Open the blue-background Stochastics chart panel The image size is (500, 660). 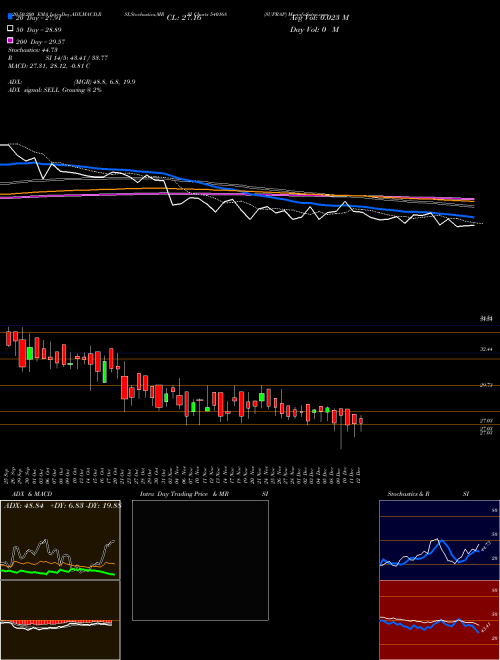coord(439,540)
